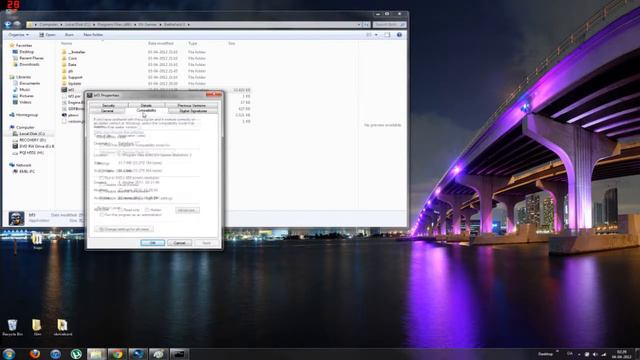Select the Support folder icon
The image size is (640, 360).
64,77
